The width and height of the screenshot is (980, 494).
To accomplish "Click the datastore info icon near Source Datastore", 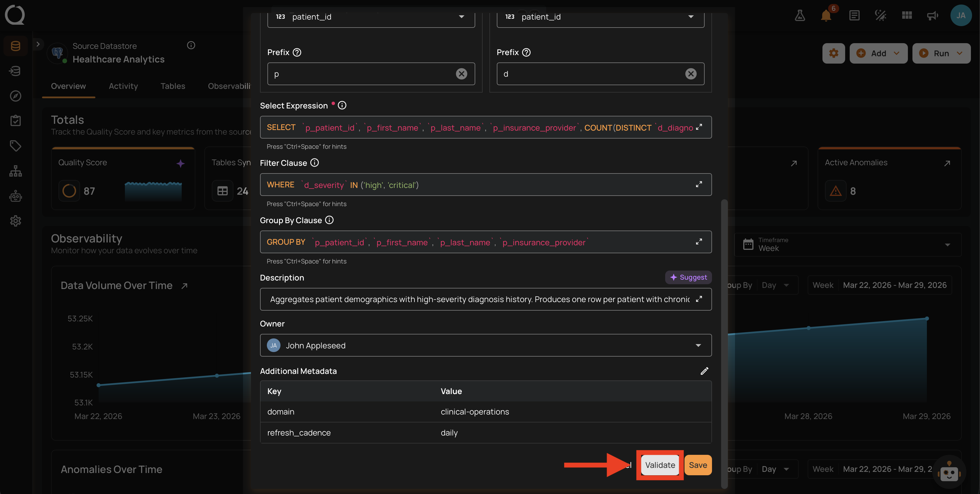I will click(191, 45).
